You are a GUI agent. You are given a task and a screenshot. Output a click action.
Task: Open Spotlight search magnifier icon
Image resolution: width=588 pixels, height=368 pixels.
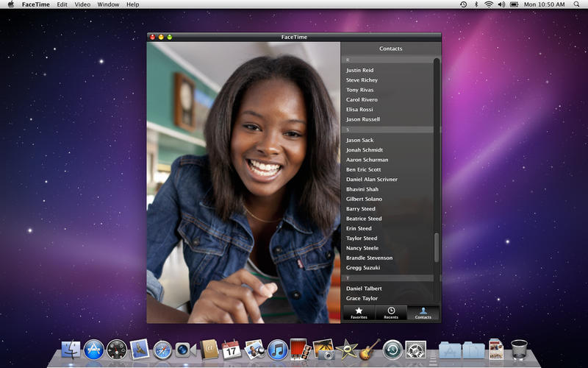[x=579, y=4]
